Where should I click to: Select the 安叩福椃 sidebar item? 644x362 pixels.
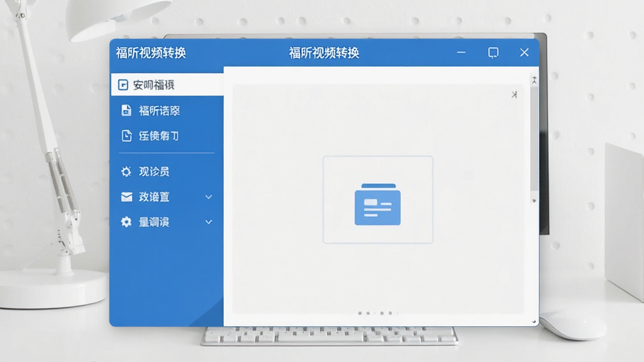coord(167,85)
